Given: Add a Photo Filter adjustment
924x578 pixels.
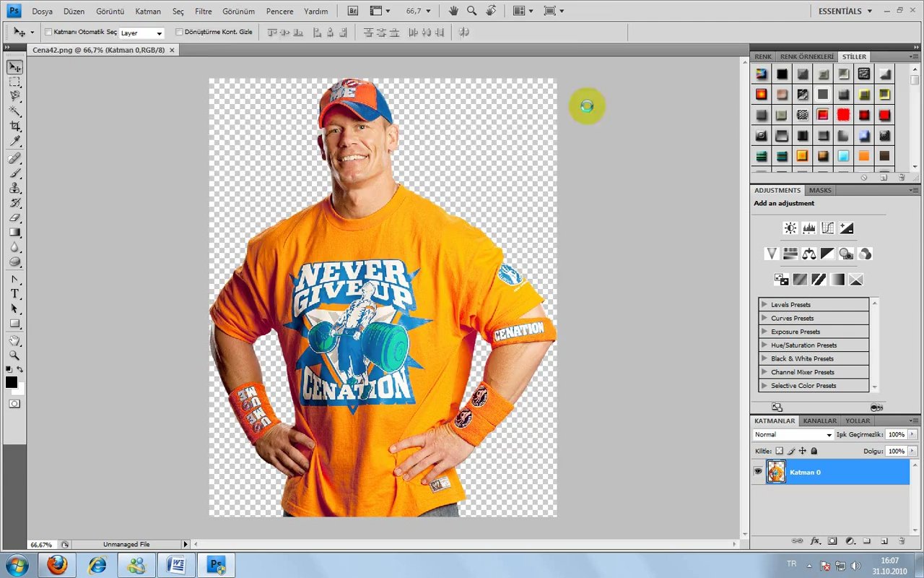Looking at the screenshot, I should pyautogui.click(x=847, y=254).
